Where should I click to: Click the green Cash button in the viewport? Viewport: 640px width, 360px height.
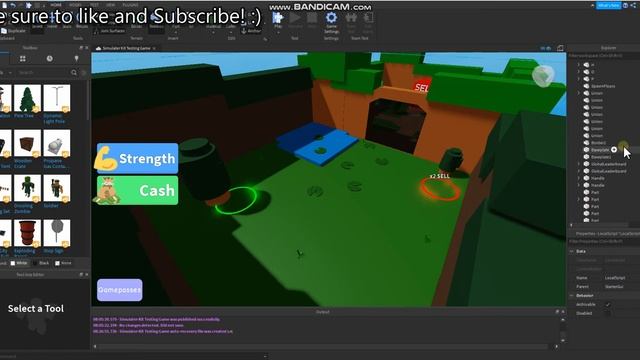tap(138, 190)
